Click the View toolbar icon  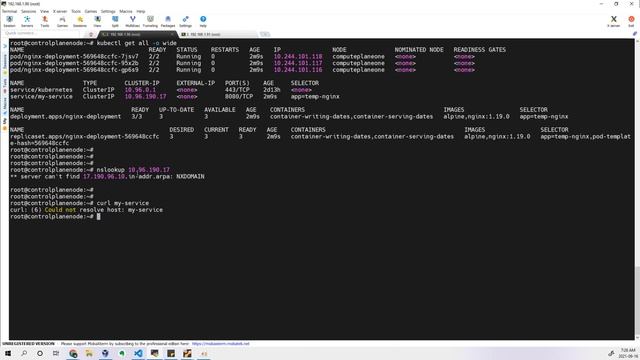click(x=97, y=22)
